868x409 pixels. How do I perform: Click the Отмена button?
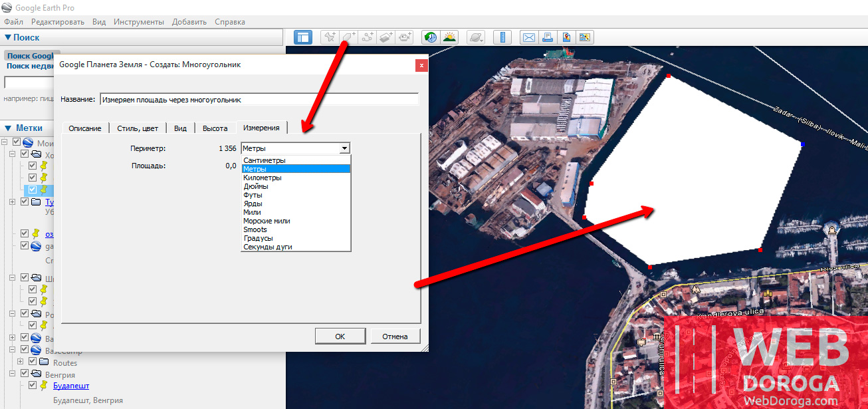tap(395, 337)
